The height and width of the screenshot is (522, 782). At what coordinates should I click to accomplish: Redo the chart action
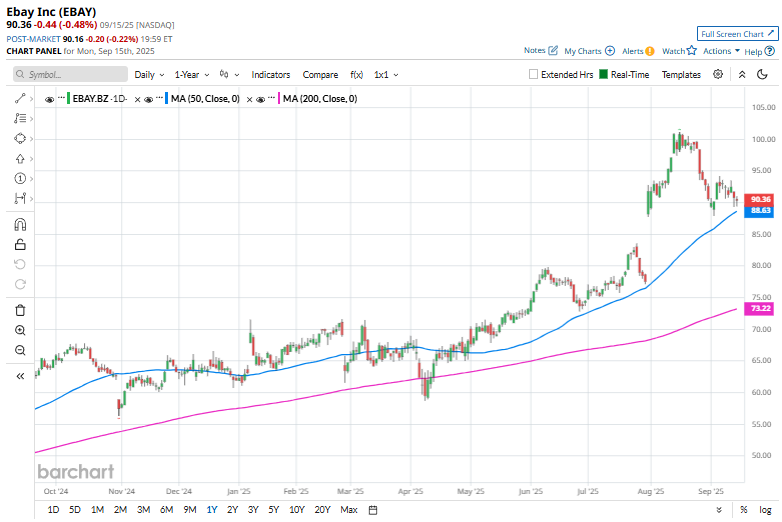(20, 284)
